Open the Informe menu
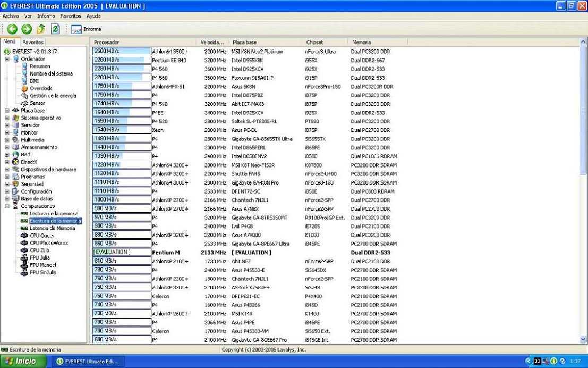Image resolution: width=588 pixels, height=368 pixels. (46, 16)
